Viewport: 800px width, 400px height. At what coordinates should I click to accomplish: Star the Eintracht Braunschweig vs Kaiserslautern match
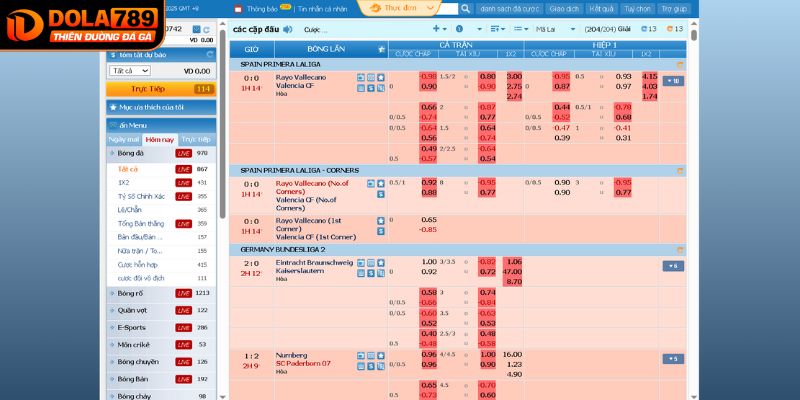(x=381, y=263)
